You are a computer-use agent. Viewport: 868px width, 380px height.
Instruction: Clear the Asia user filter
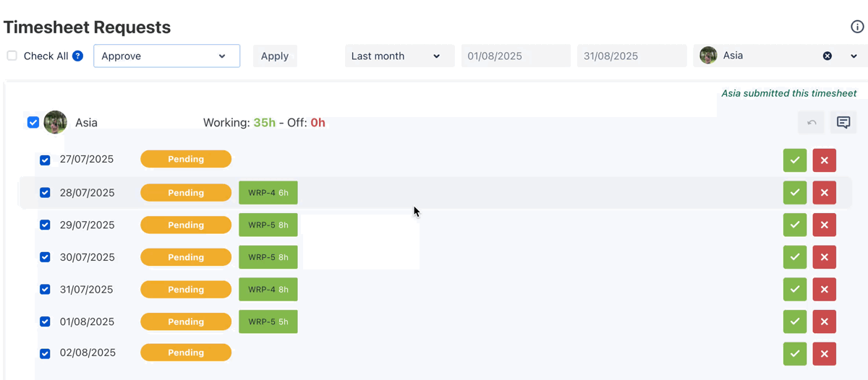827,56
